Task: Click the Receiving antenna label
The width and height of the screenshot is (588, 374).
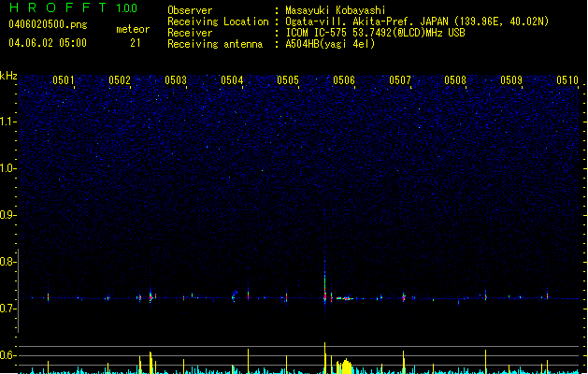Action: tap(215, 44)
